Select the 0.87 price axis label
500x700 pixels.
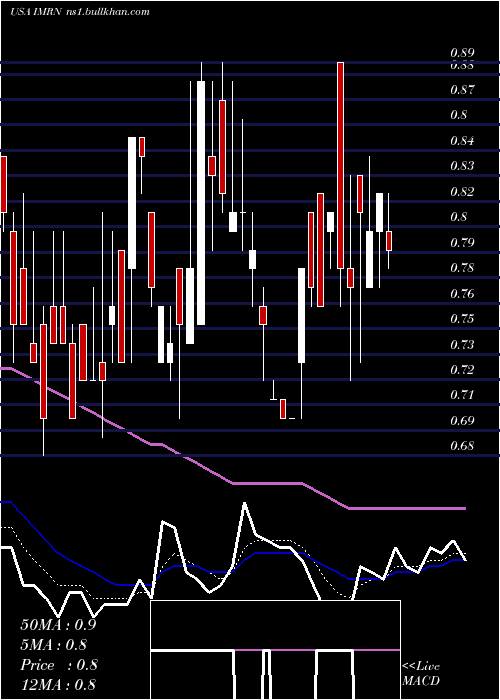point(462,90)
